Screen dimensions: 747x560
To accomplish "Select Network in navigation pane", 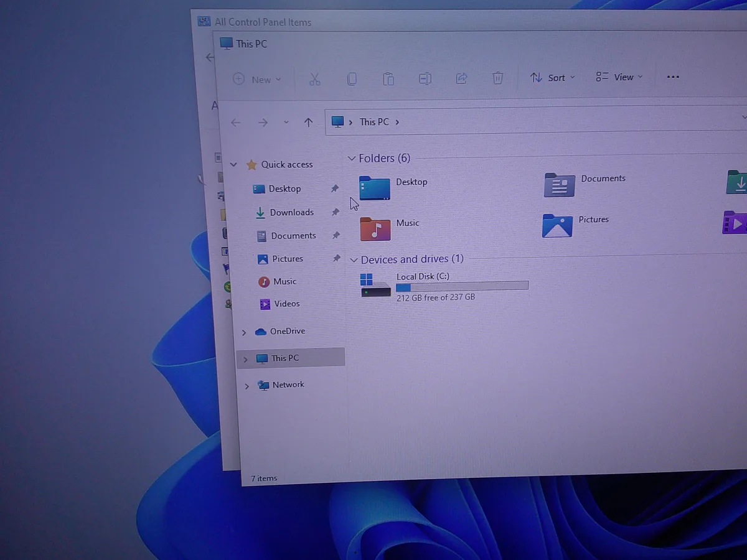I will point(288,385).
